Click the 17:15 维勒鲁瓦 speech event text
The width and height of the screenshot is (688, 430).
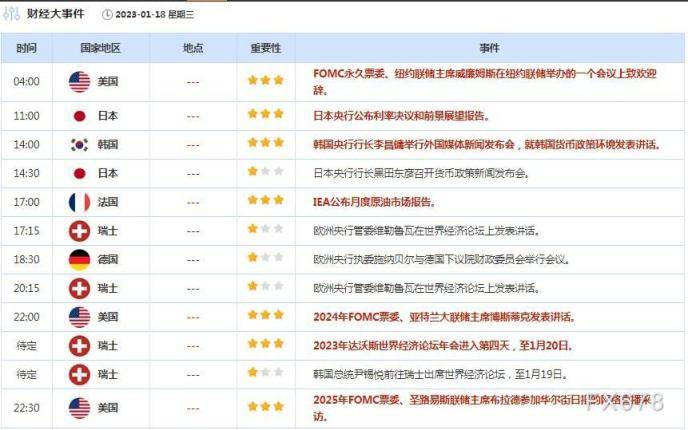click(426, 231)
